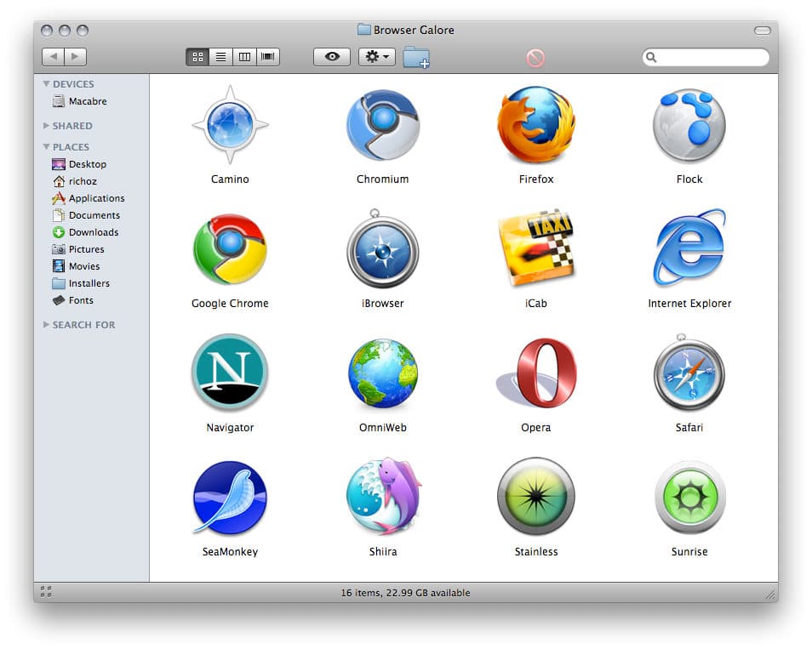Open the iCab taxi icon
812x649 pixels.
(535, 249)
